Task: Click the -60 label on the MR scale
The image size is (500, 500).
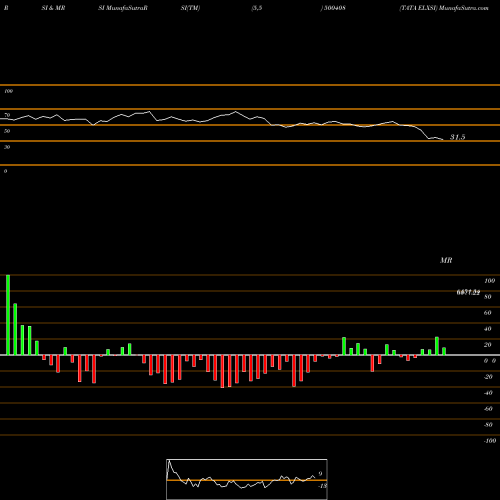Action: click(x=488, y=409)
